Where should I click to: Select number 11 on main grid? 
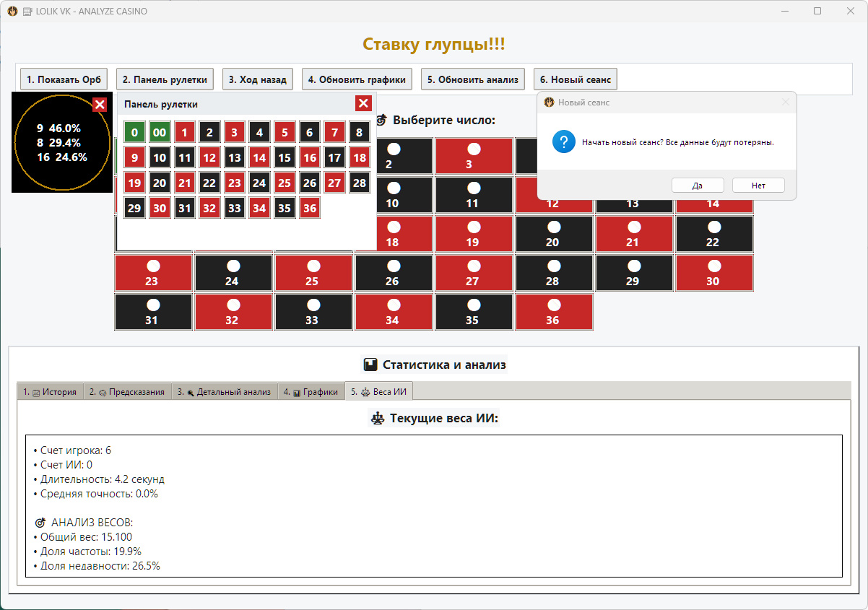pyautogui.click(x=473, y=195)
